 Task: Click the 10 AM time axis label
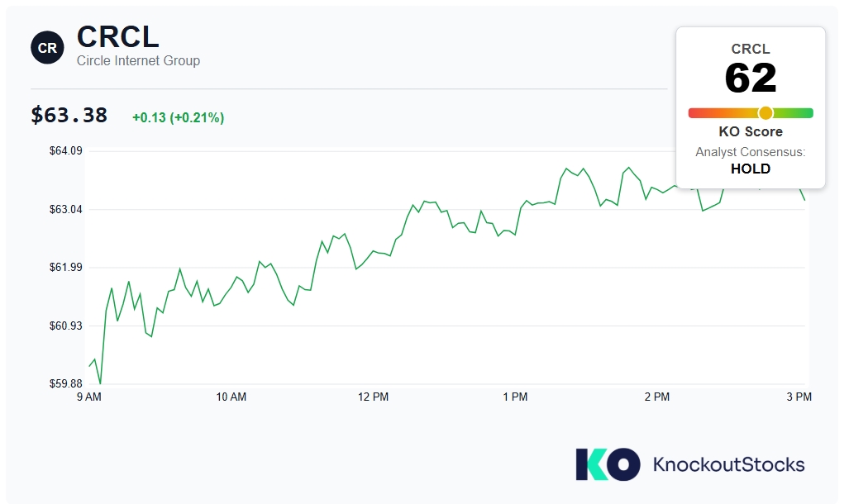pos(231,397)
